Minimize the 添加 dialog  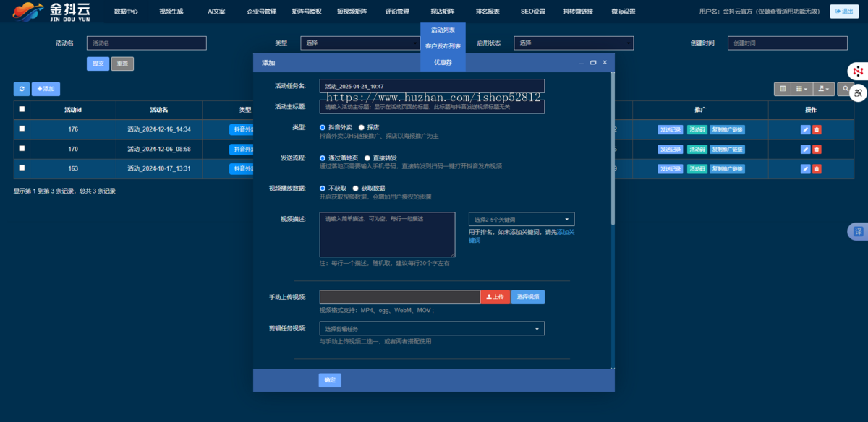tap(581, 63)
